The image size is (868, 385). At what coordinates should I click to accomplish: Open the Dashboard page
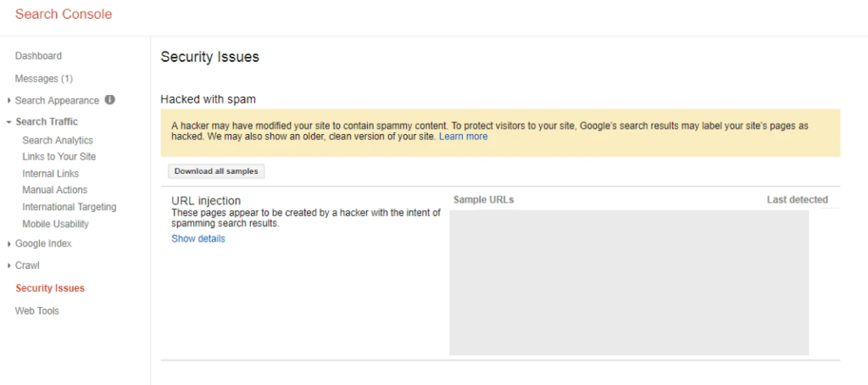pyautogui.click(x=39, y=55)
